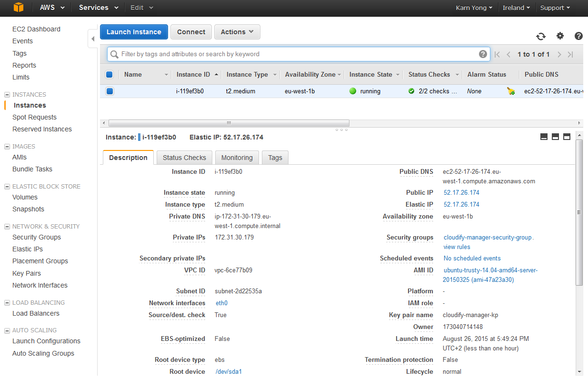
Task: Collapse the left navigation sidebar arrow
Action: point(93,38)
